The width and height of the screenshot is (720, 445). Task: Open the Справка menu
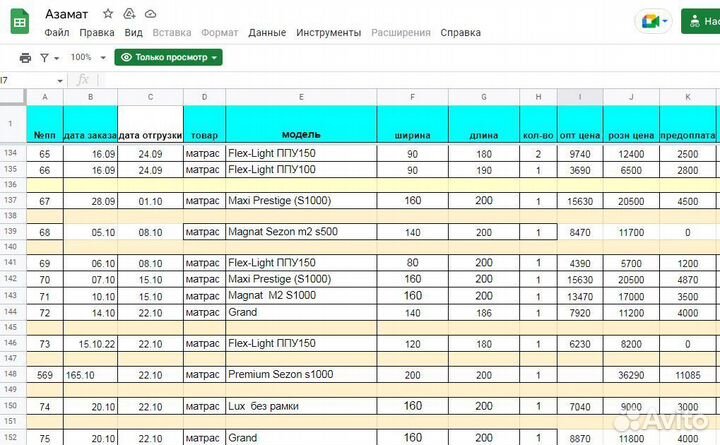click(x=461, y=33)
